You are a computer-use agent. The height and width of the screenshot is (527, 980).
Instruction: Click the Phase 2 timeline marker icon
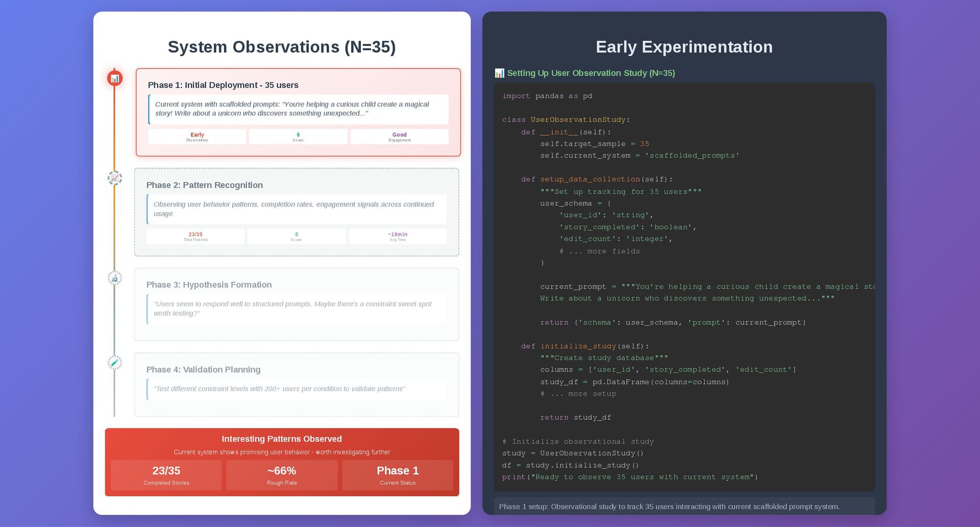tap(115, 178)
